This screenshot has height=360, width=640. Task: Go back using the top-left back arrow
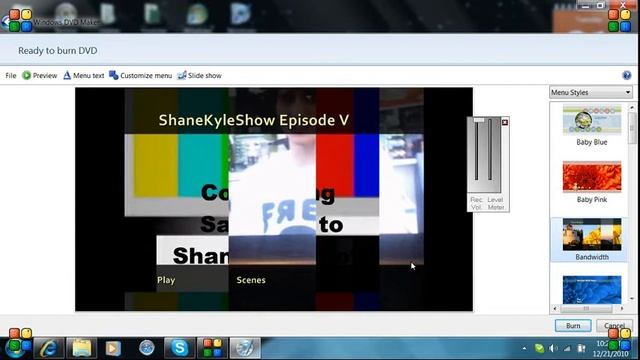tap(5, 22)
